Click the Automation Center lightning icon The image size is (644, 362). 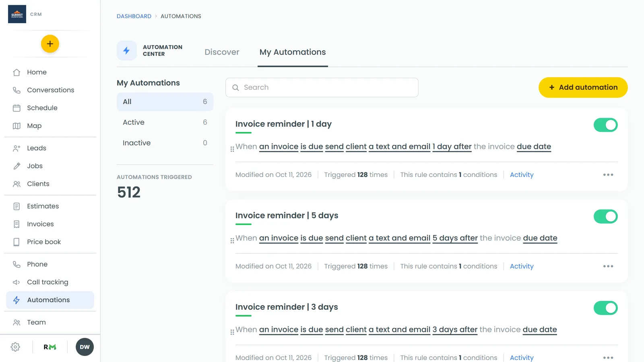tap(126, 51)
